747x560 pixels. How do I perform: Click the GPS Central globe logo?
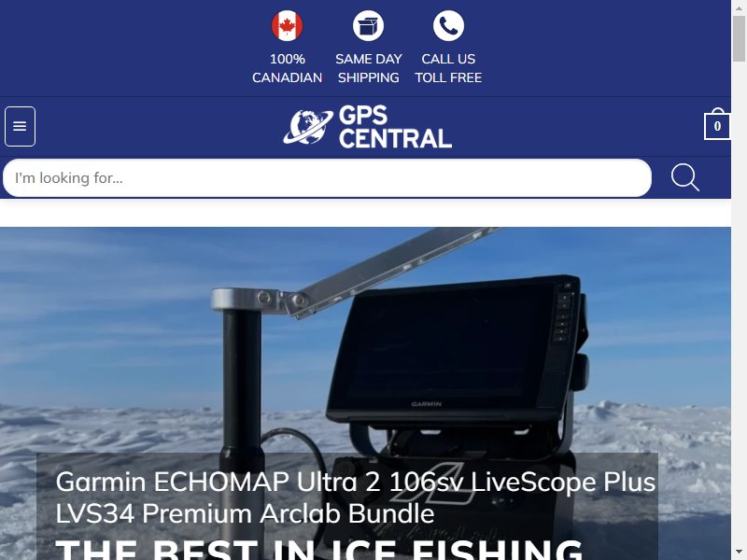point(308,127)
